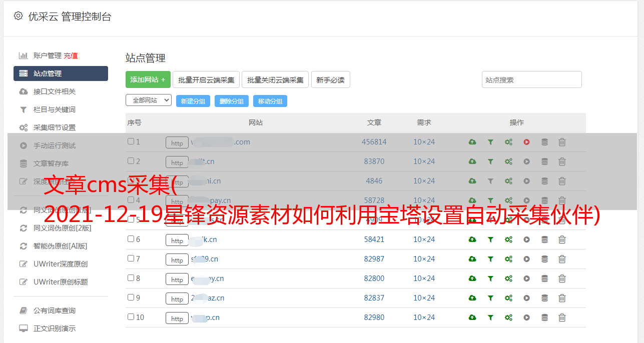Click the 10×24 requirement in row 2
The height and width of the screenshot is (343, 644).
click(x=424, y=161)
